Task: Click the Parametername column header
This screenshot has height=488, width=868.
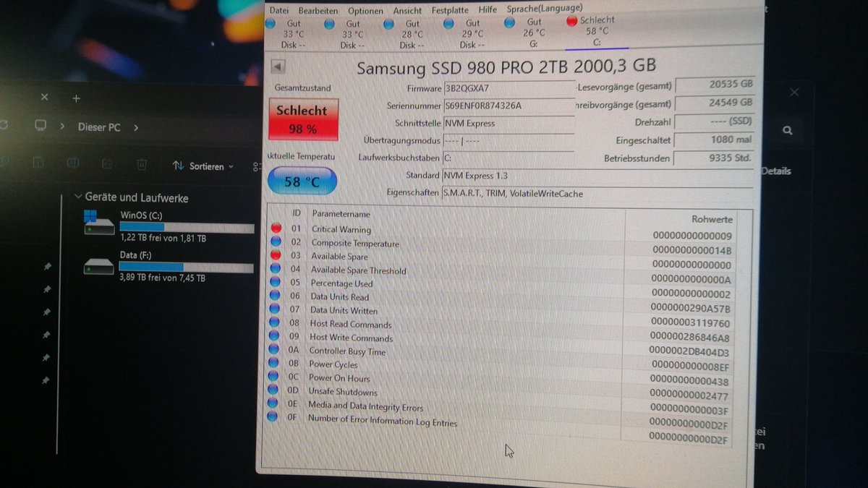Action: pos(341,215)
